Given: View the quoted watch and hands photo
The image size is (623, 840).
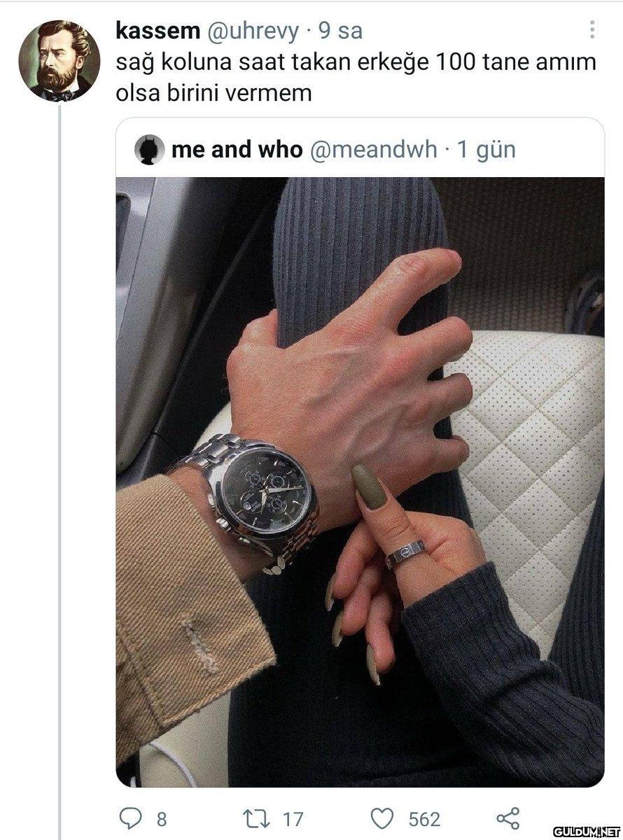Looking at the screenshot, I should point(360,482).
